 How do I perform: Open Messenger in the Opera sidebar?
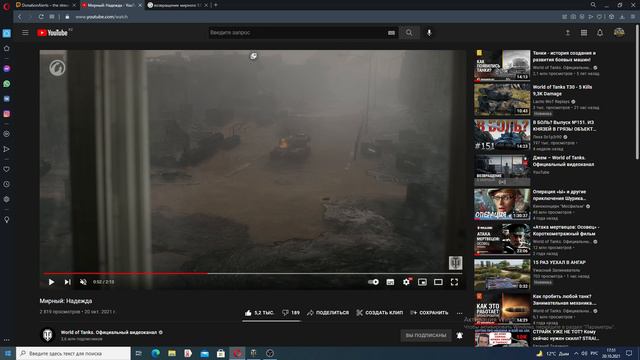click(7, 69)
